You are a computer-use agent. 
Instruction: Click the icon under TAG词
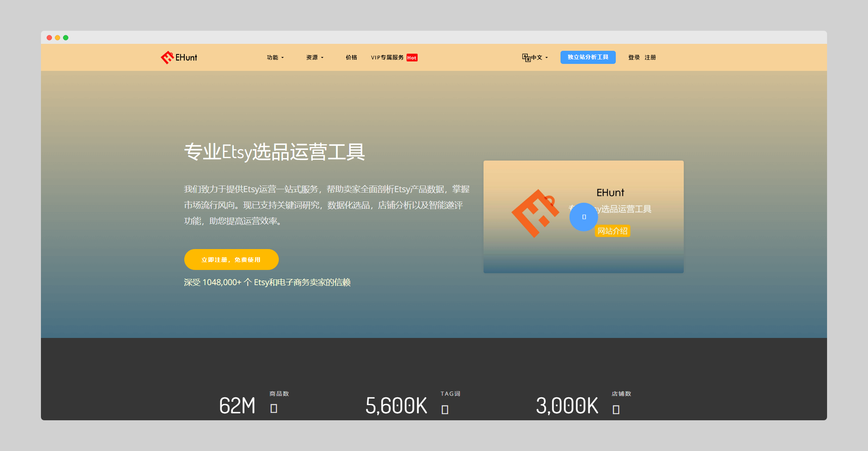tap(445, 409)
